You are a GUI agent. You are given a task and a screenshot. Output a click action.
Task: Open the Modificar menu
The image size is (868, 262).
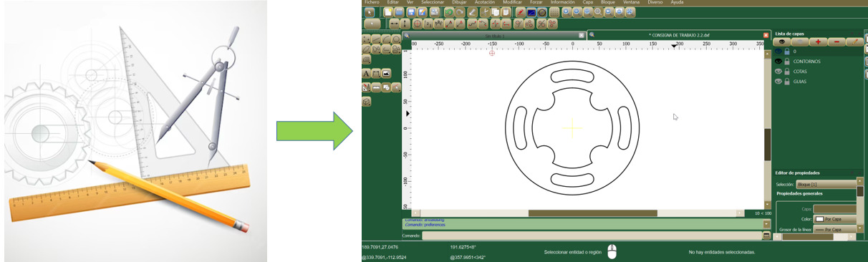click(512, 3)
